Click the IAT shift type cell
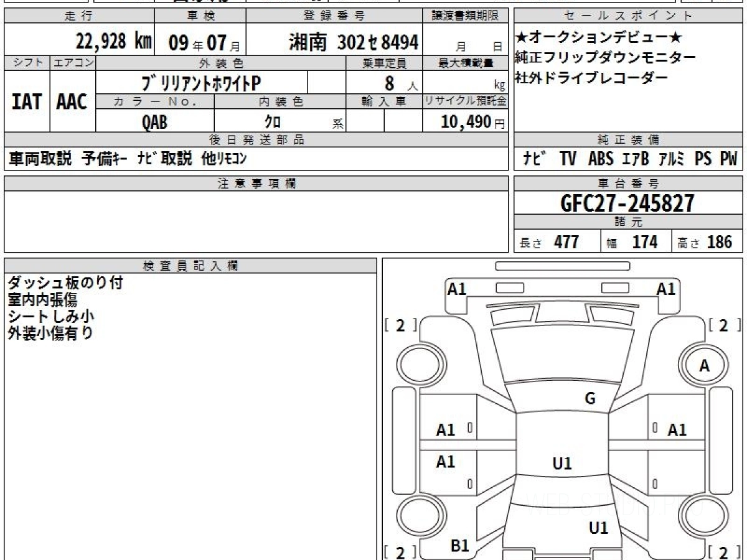The height and width of the screenshot is (560, 747). [27, 102]
